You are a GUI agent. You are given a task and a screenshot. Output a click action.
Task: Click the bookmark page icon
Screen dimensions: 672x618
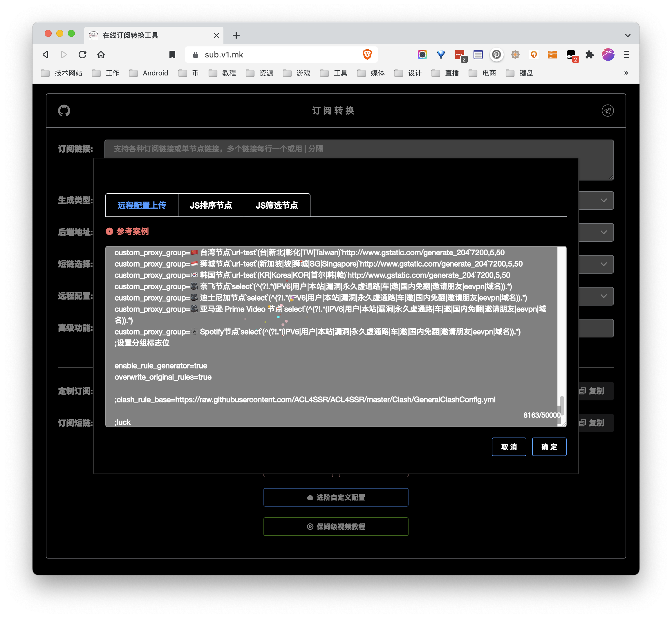click(172, 55)
